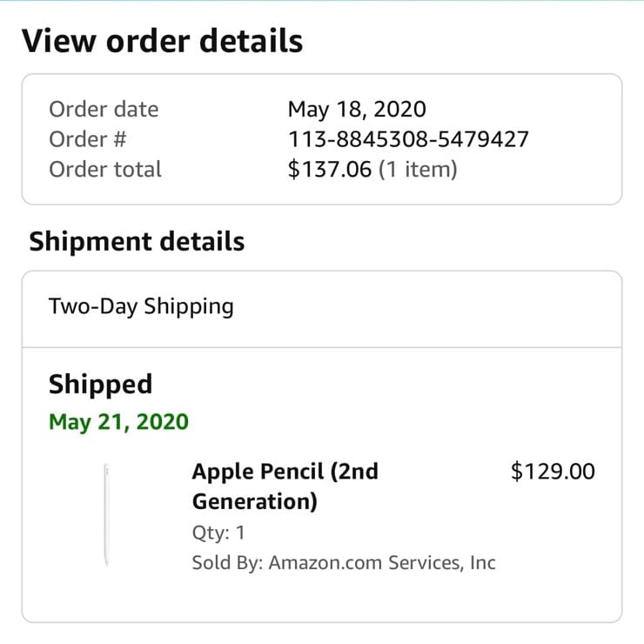The width and height of the screenshot is (644, 644).
Task: Click the year 2020 in order date
Action: (400, 110)
